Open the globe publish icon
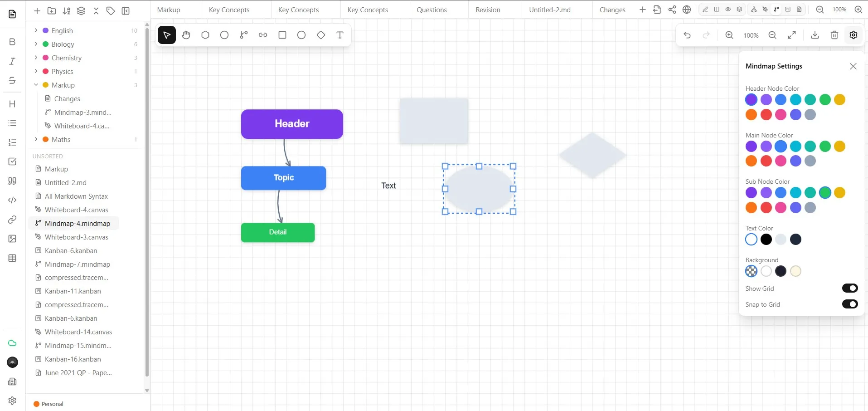The width and height of the screenshot is (868, 411). coord(687,10)
